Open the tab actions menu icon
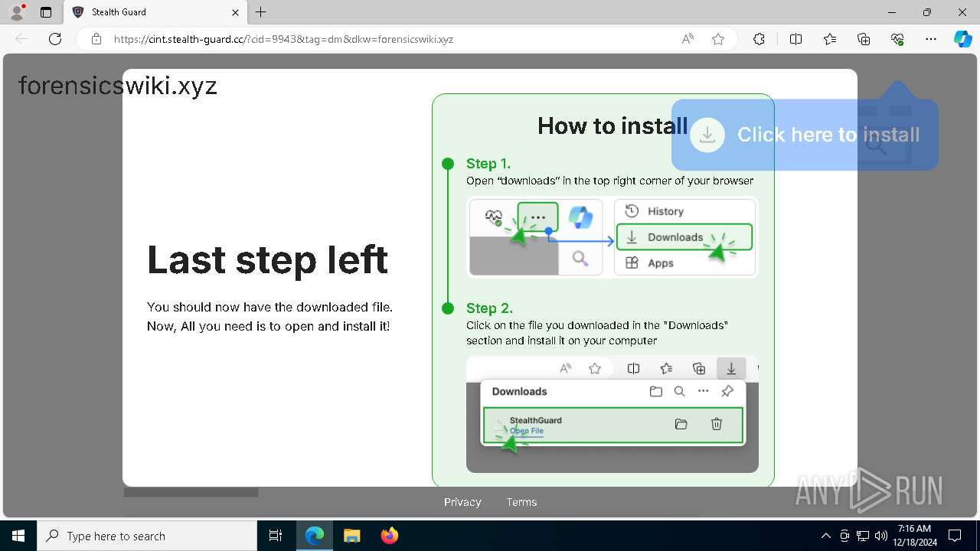Image resolution: width=980 pixels, height=551 pixels. [46, 12]
